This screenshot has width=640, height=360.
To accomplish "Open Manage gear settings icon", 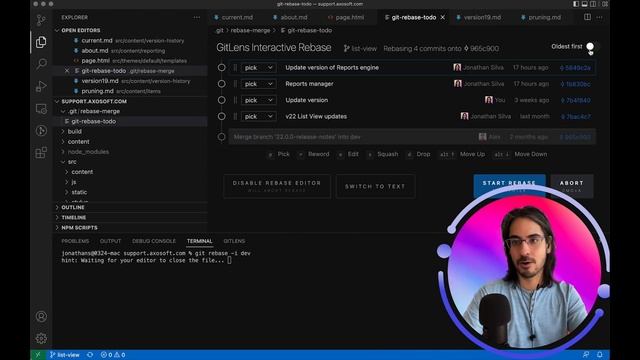I will [x=41, y=338].
